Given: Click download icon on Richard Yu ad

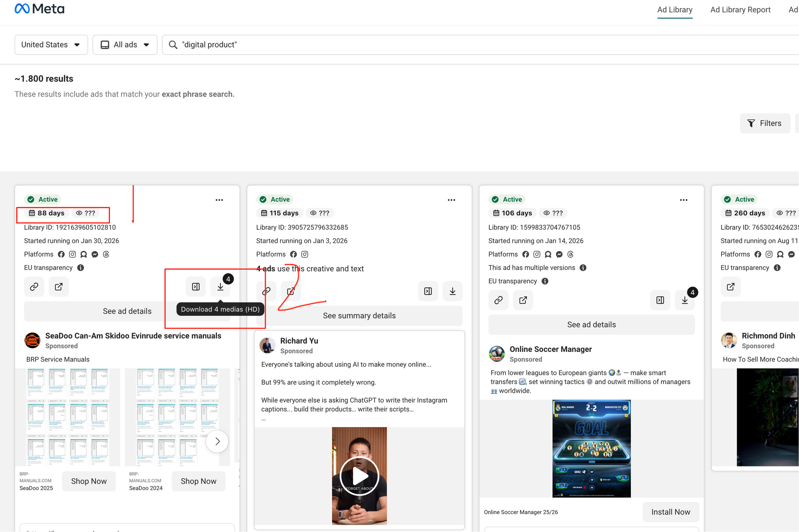Looking at the screenshot, I should (453, 291).
